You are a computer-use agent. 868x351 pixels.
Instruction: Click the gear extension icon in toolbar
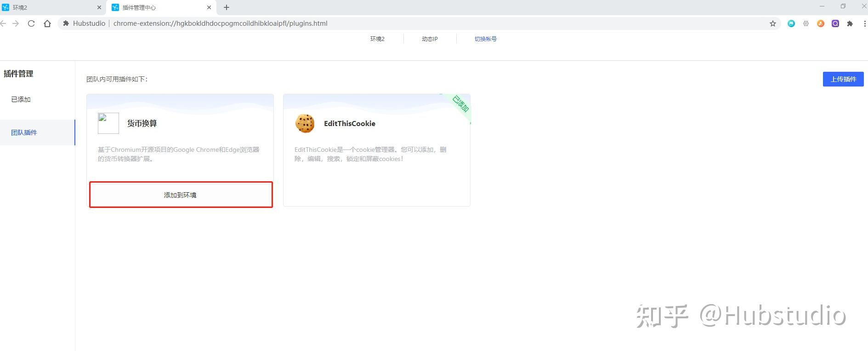[806, 23]
